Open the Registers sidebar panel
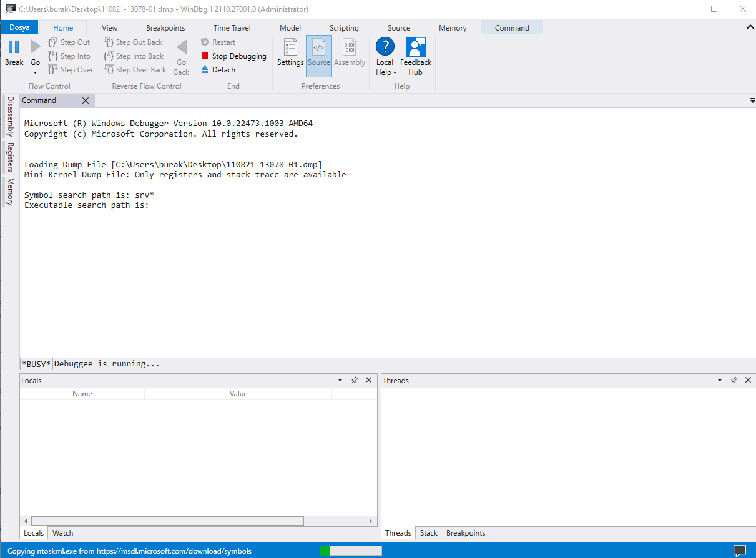 (x=9, y=156)
